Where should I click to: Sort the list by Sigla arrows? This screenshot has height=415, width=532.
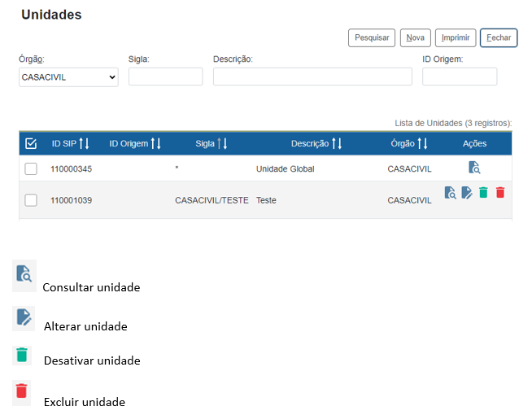222,144
